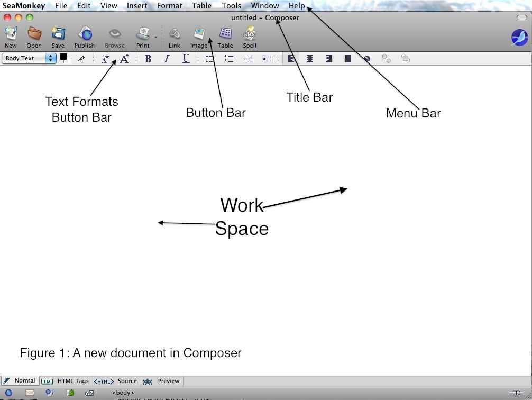Insert a bulleted list
The width and height of the screenshot is (532, 400).
210,59
